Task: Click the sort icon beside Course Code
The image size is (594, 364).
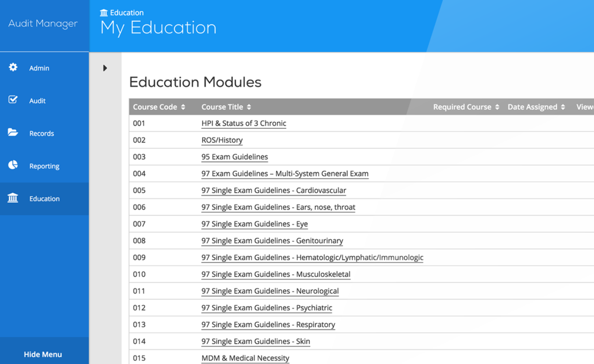Action: coord(184,107)
